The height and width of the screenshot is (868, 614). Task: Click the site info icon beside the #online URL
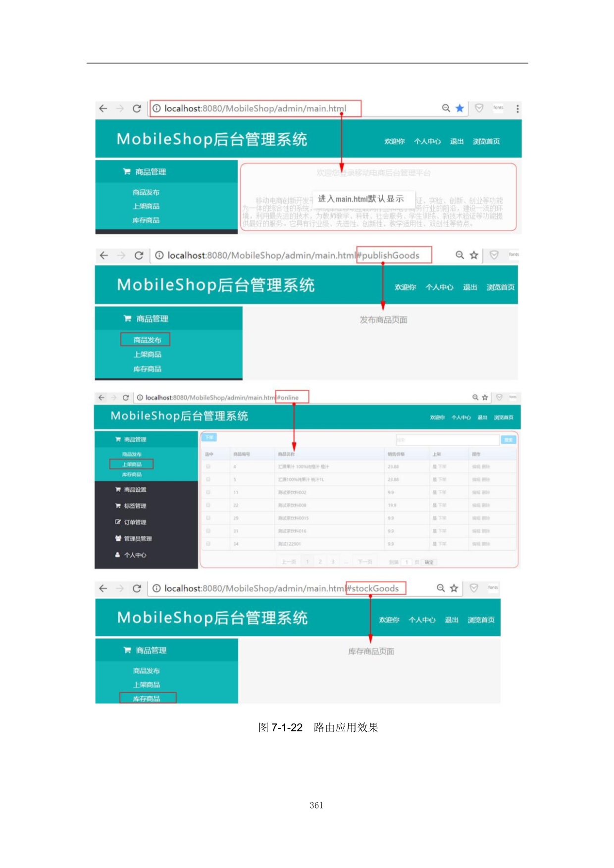click(x=140, y=398)
